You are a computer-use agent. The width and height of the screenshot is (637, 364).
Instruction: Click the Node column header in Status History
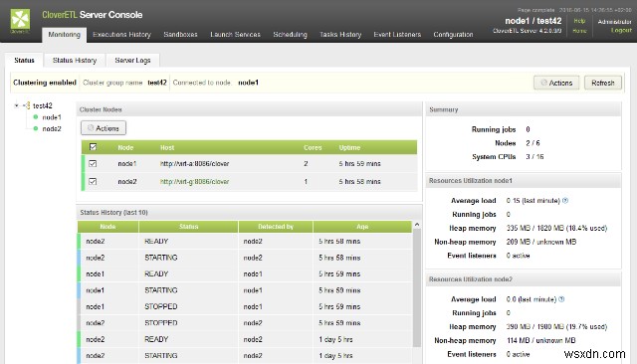coord(107,227)
